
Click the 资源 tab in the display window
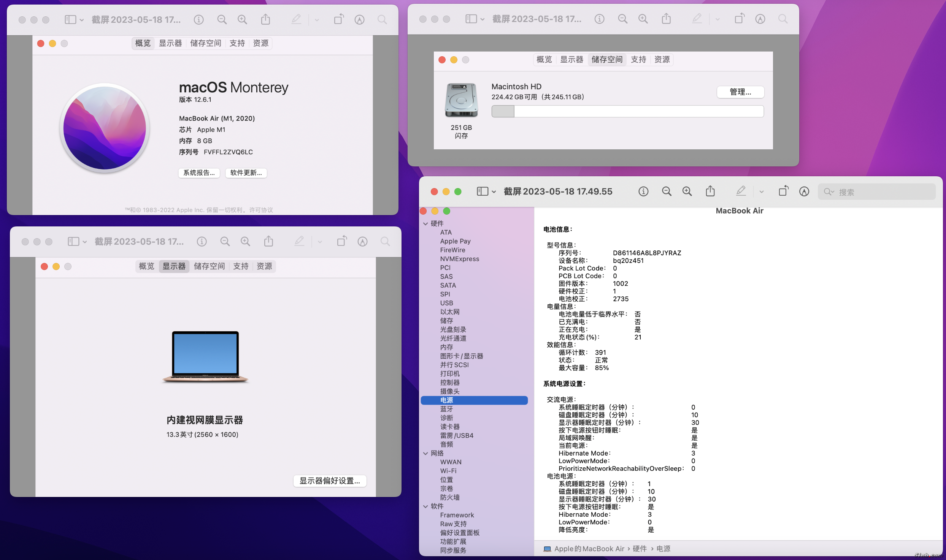(264, 266)
